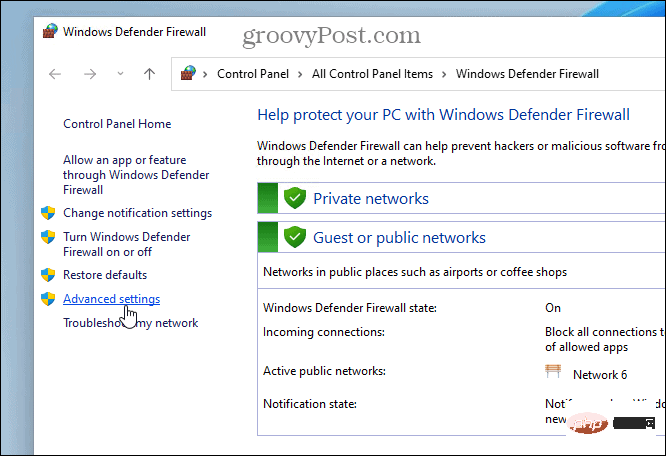Navigate to All Control Panel Items breadcrumb

click(x=372, y=74)
